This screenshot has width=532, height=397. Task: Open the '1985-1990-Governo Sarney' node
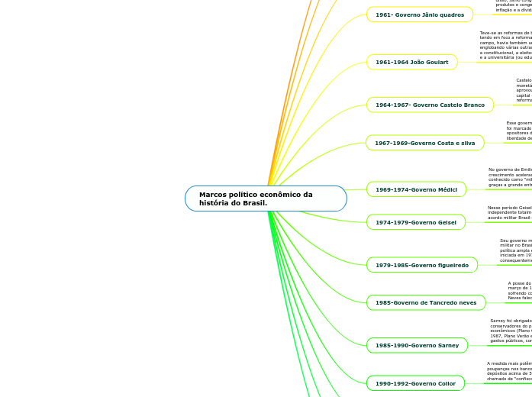[417, 345]
